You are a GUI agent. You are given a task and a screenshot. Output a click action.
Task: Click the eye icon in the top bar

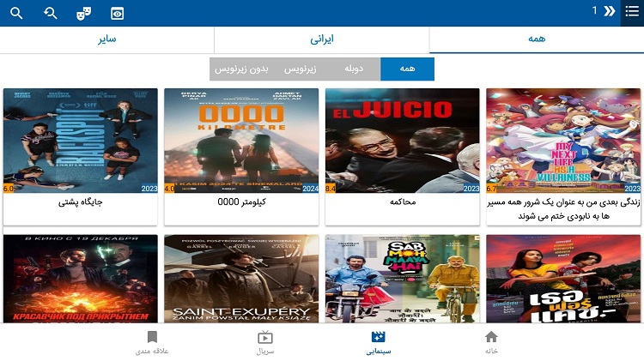click(117, 14)
